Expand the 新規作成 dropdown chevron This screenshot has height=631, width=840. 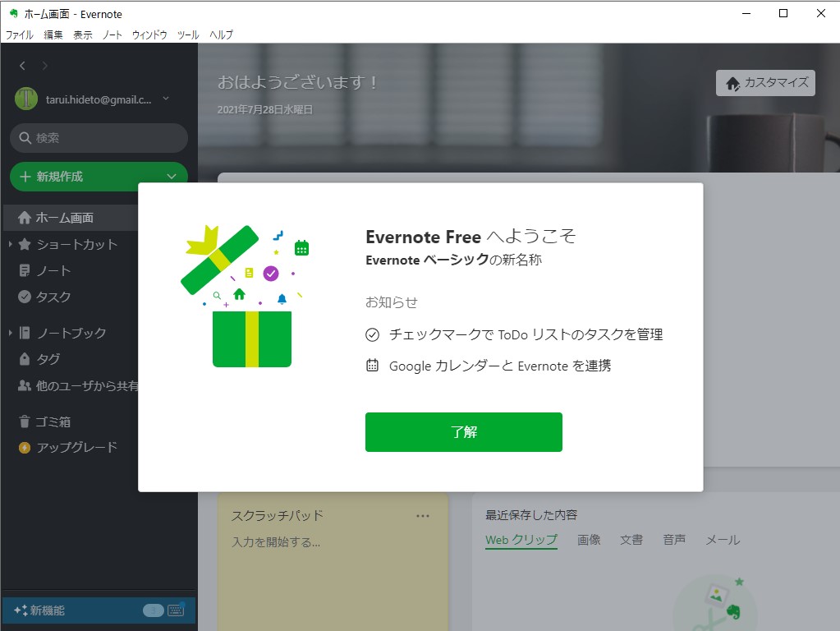[172, 176]
